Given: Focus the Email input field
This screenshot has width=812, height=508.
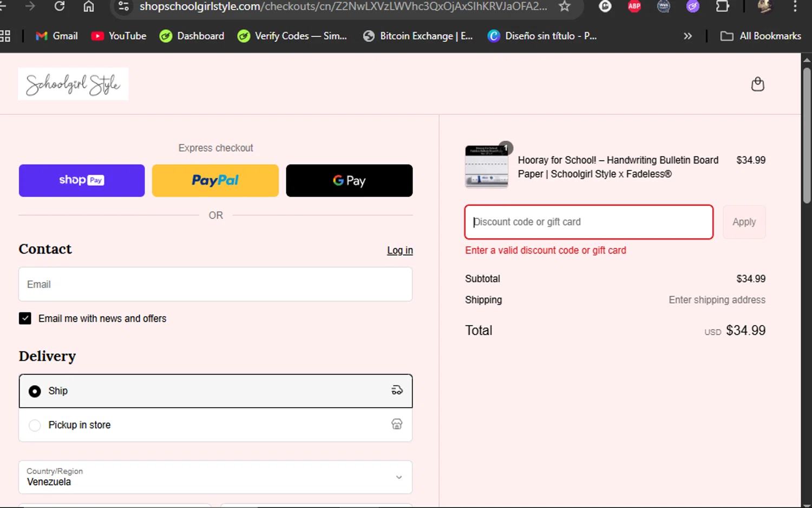Looking at the screenshot, I should (215, 284).
